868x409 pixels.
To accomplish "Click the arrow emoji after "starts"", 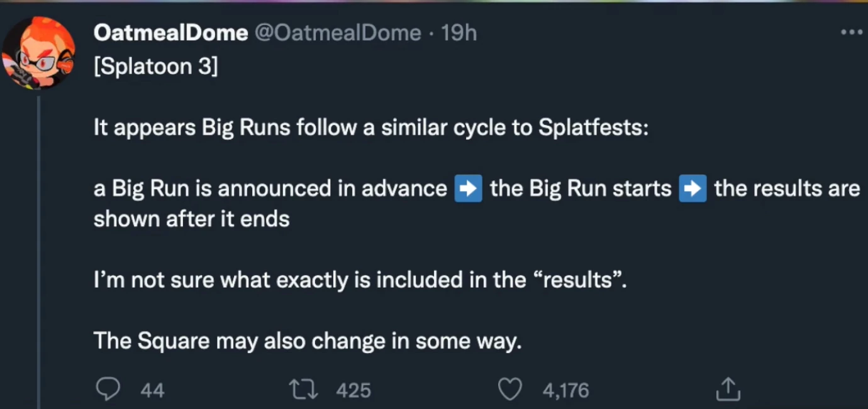I will (693, 188).
